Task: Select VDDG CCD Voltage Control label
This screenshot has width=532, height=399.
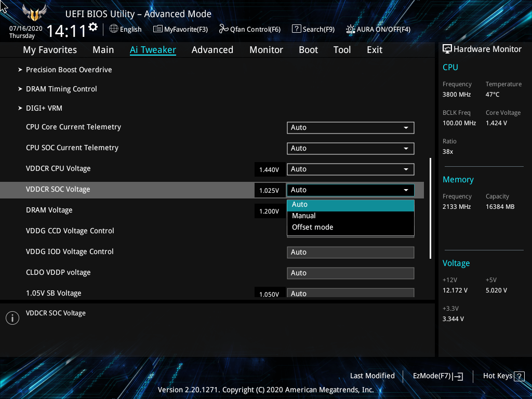Action: [70, 231]
